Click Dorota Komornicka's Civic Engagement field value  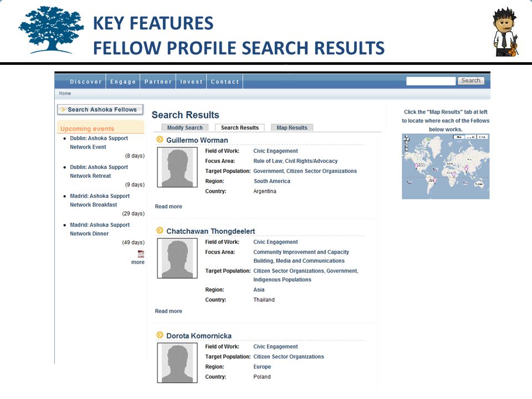point(275,346)
